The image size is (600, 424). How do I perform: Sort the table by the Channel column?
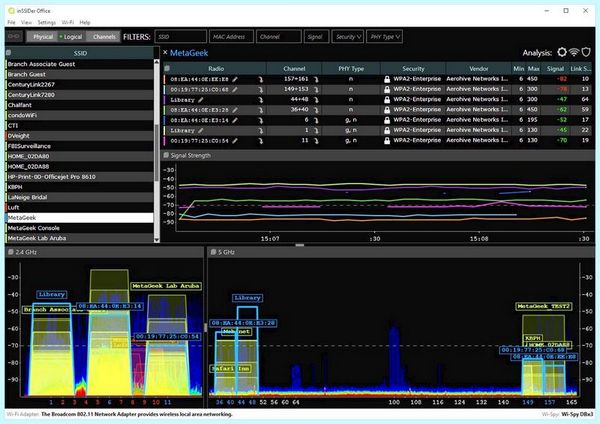pyautogui.click(x=294, y=68)
